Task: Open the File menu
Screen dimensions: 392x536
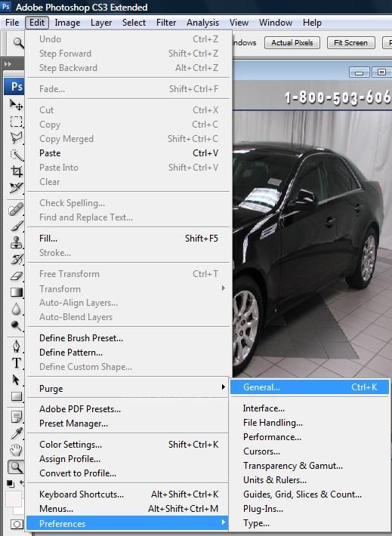Action: click(x=12, y=23)
